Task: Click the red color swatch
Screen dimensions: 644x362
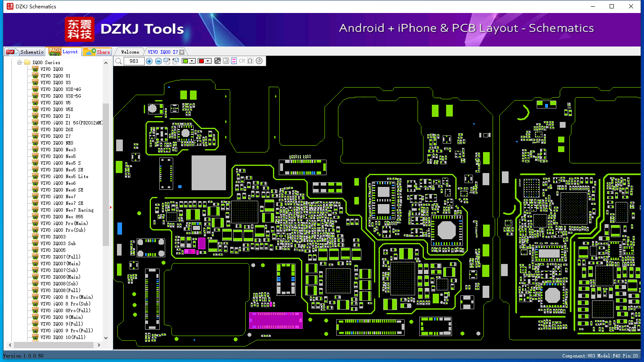Action: tap(201, 61)
